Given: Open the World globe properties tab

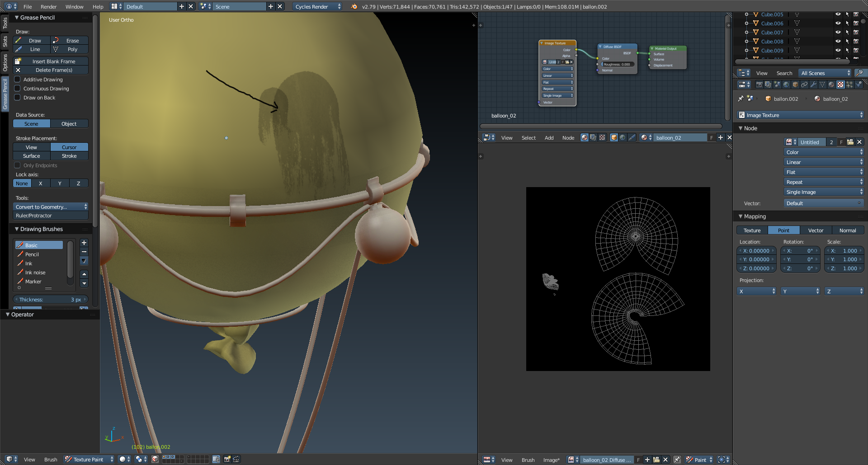Looking at the screenshot, I should point(786,85).
